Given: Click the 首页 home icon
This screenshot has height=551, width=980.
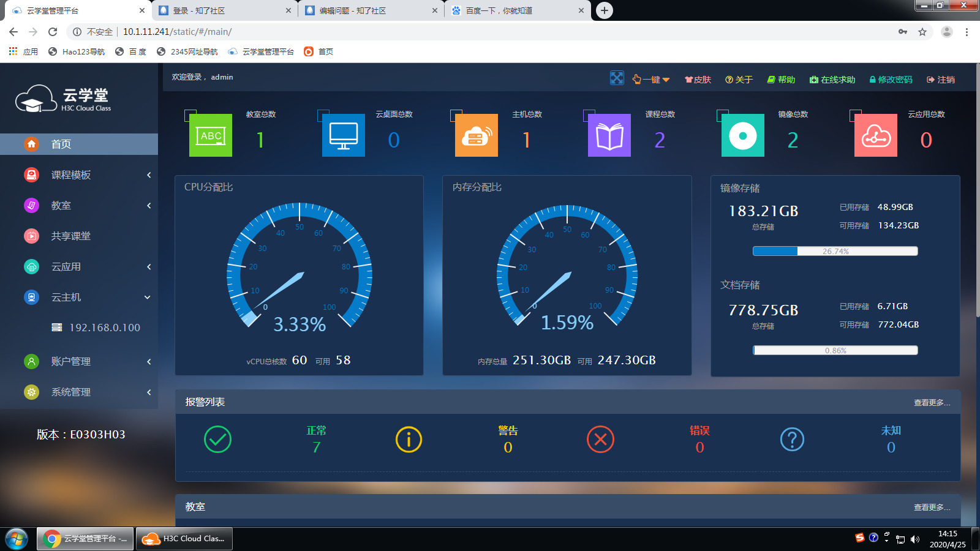Looking at the screenshot, I should (x=31, y=144).
